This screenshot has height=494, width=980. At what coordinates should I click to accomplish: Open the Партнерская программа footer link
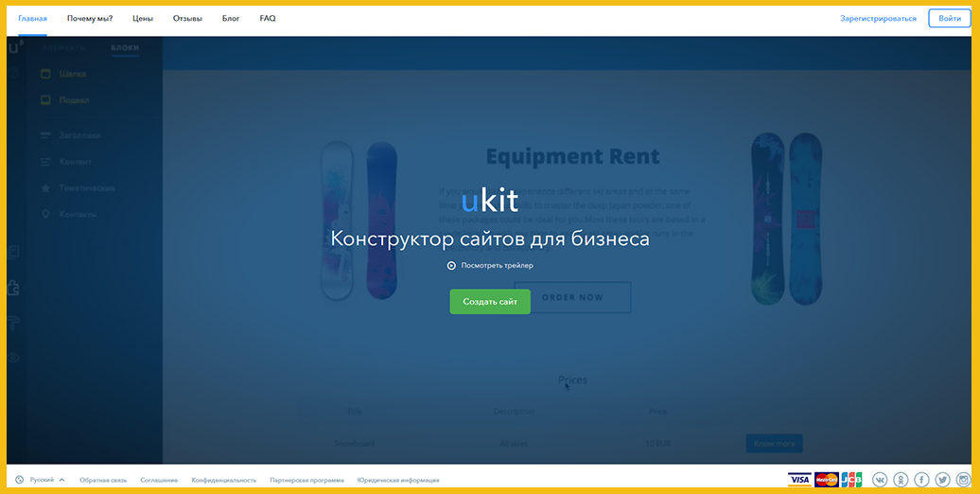[x=306, y=480]
